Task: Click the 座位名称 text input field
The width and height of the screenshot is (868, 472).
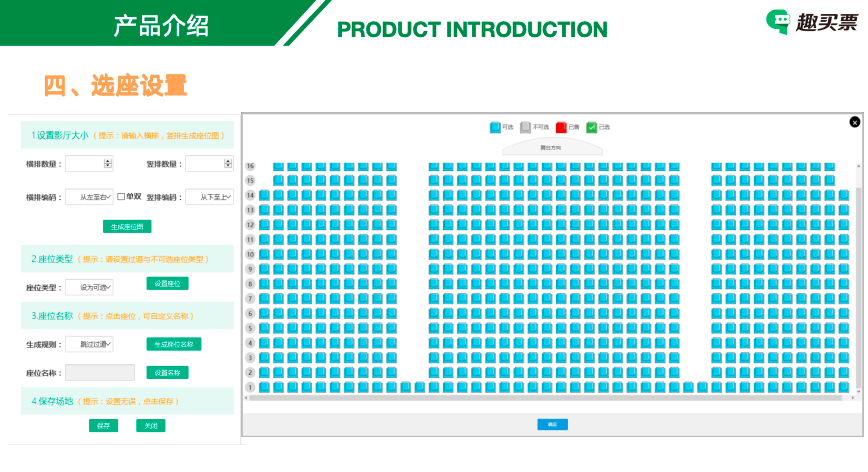Action: pos(99,372)
